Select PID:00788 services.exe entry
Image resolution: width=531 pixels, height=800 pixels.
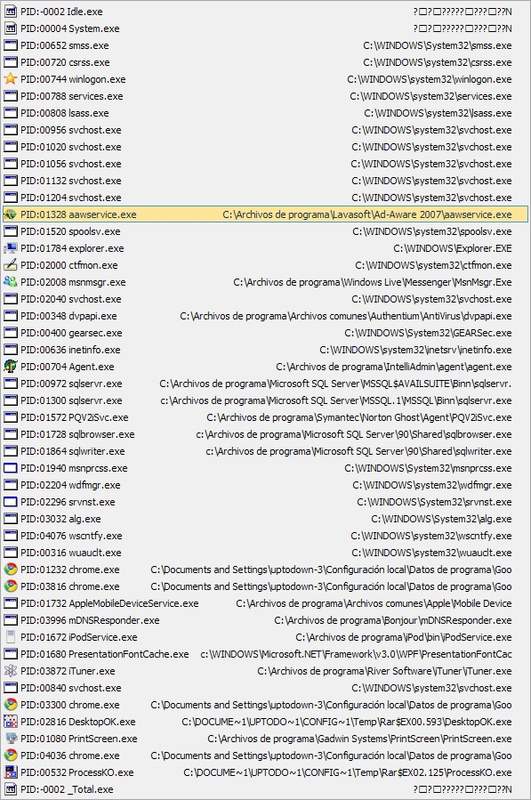click(265, 96)
